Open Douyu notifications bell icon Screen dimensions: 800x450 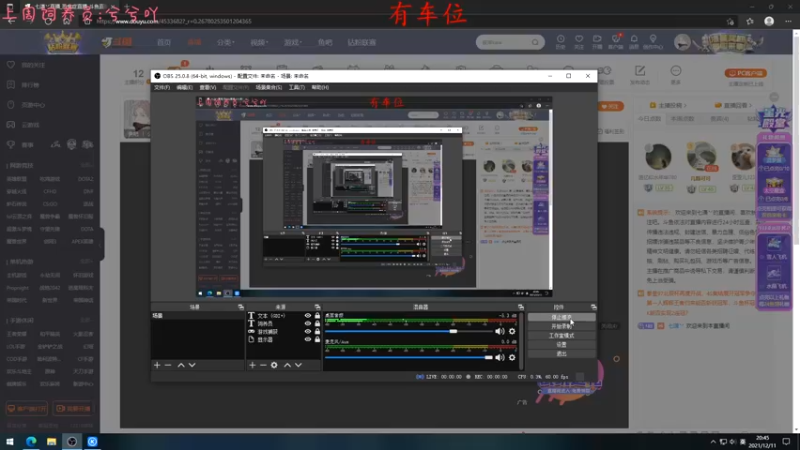pos(634,41)
